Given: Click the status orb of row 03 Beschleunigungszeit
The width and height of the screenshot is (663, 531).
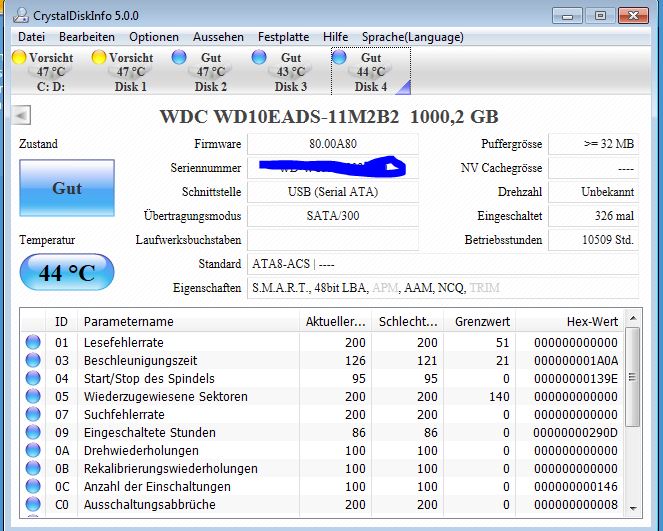Looking at the screenshot, I should pyautogui.click(x=33, y=360).
